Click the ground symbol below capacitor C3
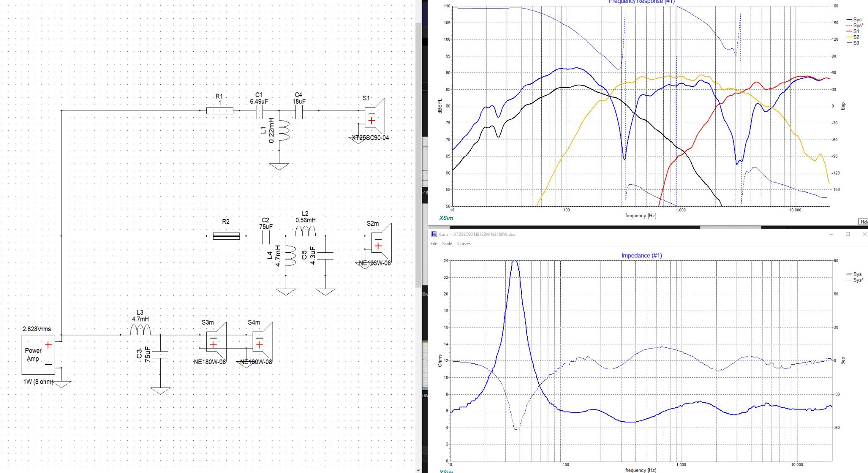 (160, 390)
